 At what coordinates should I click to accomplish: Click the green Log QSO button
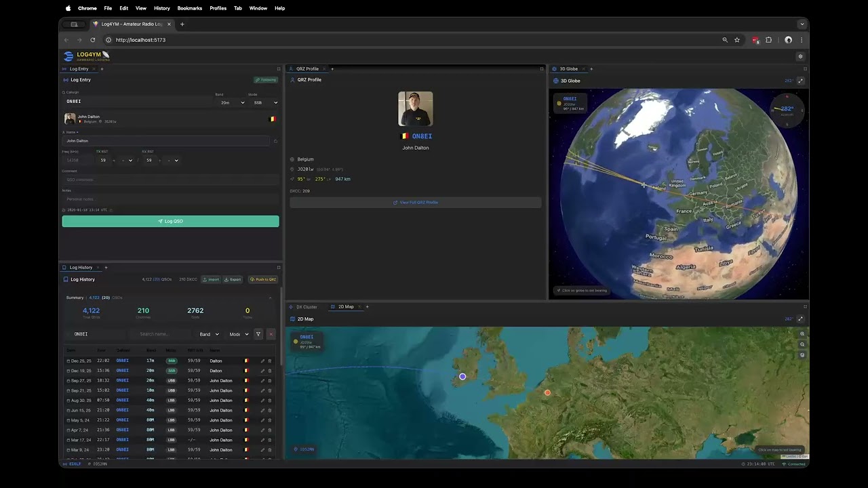click(170, 221)
